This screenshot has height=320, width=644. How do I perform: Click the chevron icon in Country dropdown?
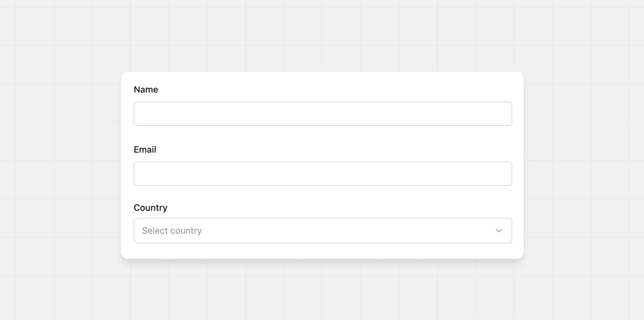coord(499,231)
